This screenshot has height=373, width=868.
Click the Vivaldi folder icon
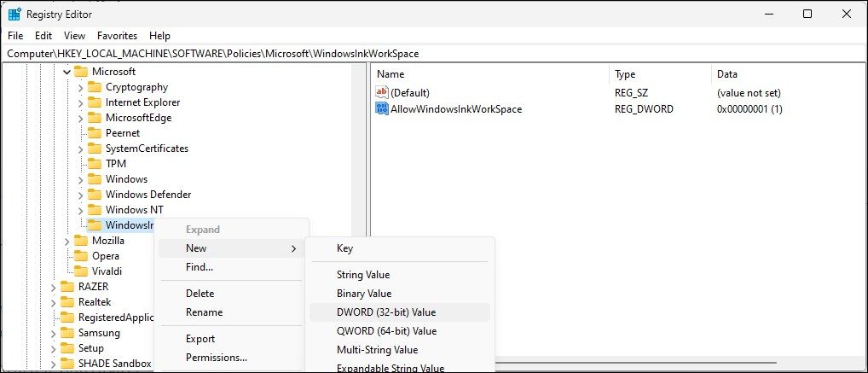81,271
